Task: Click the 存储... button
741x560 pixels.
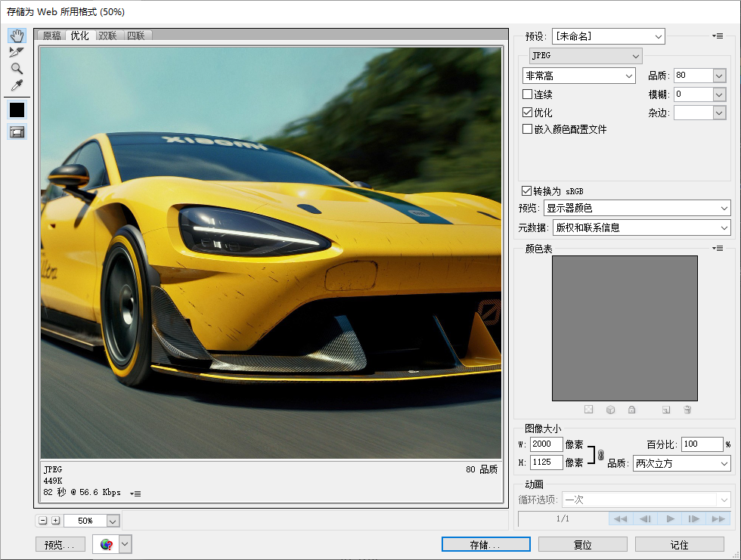Action: pyautogui.click(x=485, y=544)
